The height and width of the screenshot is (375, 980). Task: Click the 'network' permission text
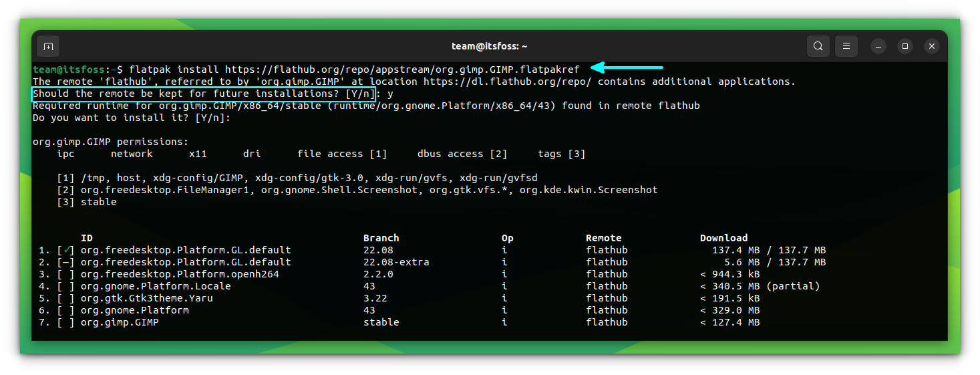pos(132,154)
